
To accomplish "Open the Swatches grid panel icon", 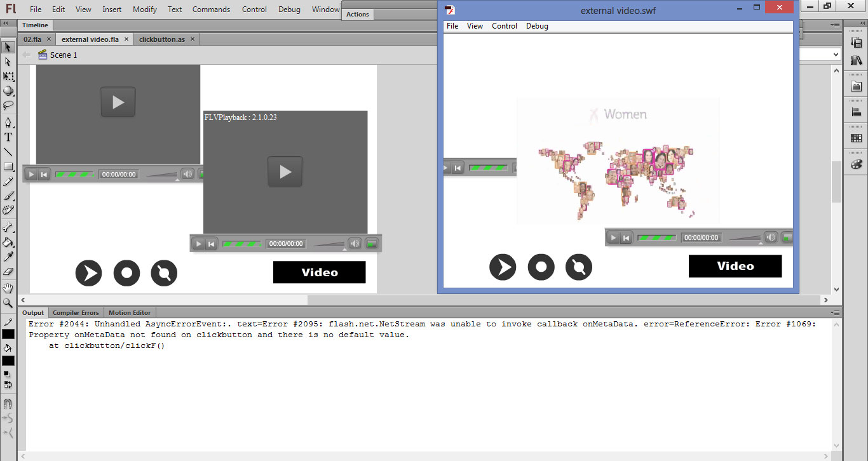I will tap(856, 138).
